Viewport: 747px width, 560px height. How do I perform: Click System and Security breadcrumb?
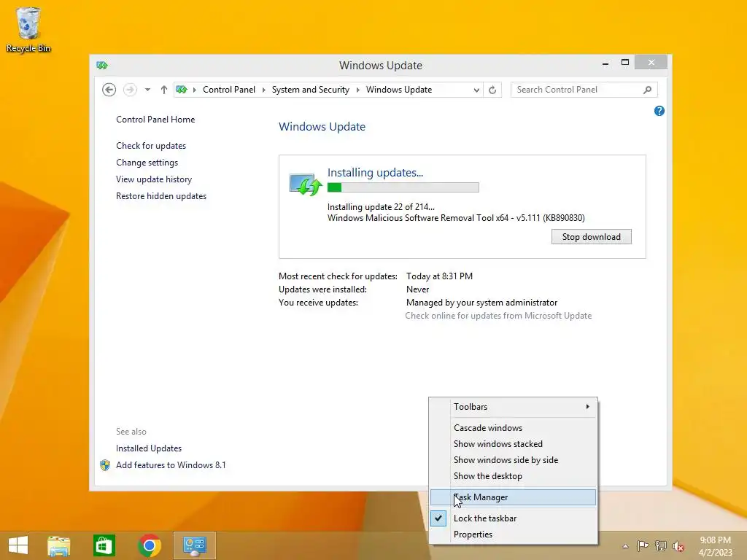(310, 90)
